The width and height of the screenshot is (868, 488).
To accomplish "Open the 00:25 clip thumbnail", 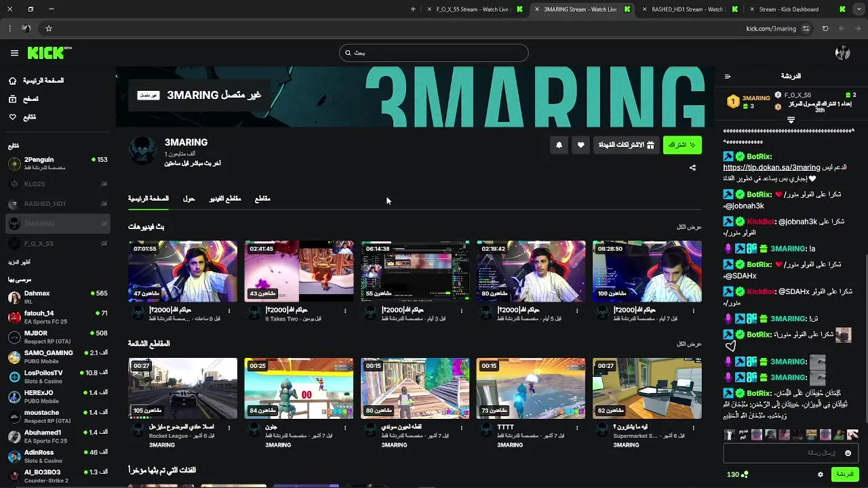I will click(x=299, y=388).
